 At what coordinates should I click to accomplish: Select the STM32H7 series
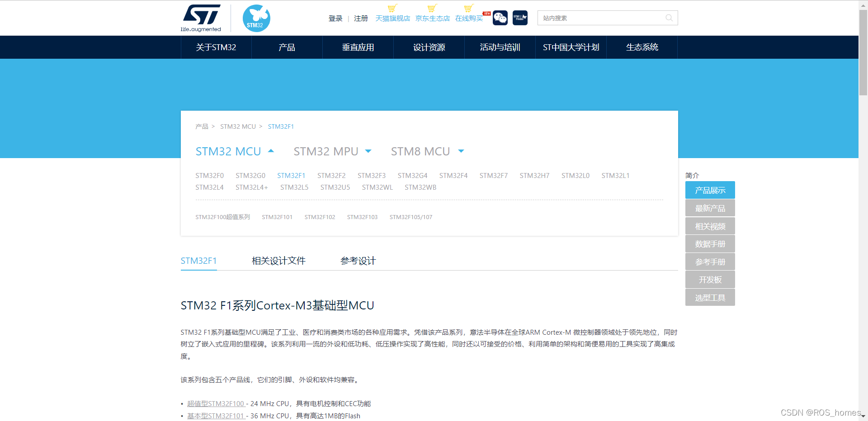[x=534, y=176]
